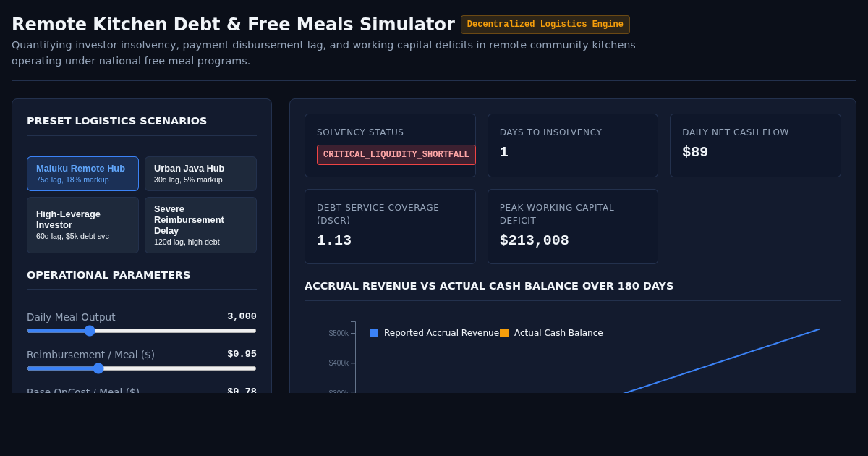Click the Daily Net Cash Flow value $89

[x=695, y=152]
